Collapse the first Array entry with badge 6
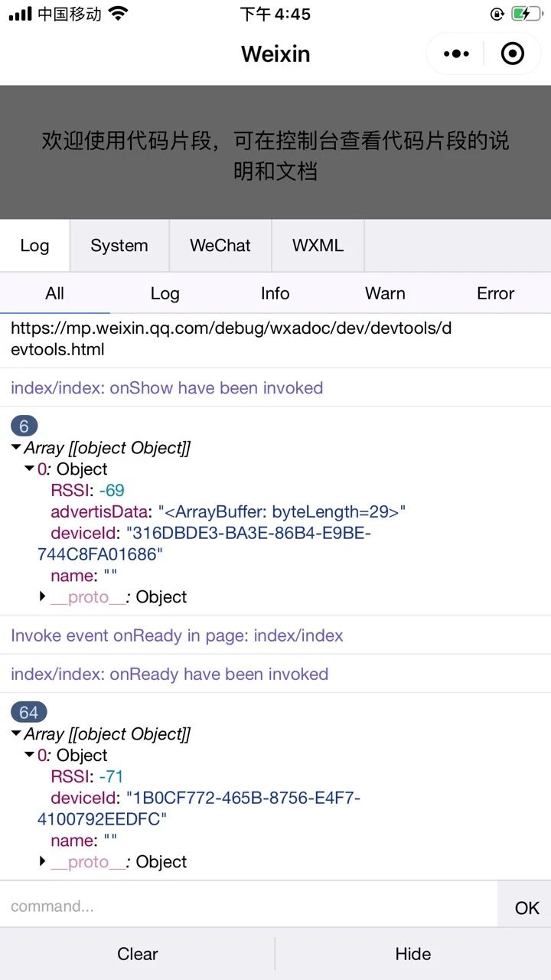The width and height of the screenshot is (551, 980). (x=16, y=449)
